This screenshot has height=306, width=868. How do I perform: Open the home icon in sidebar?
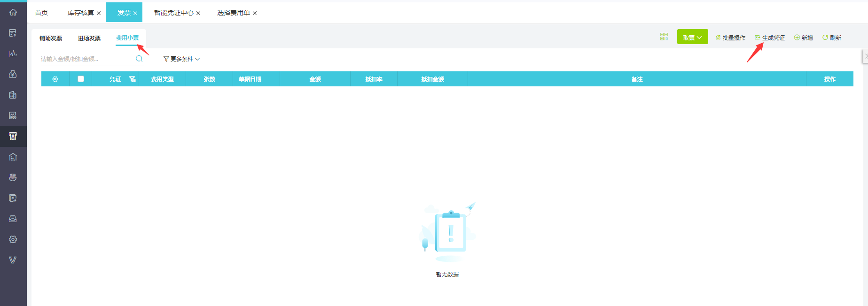click(x=13, y=12)
